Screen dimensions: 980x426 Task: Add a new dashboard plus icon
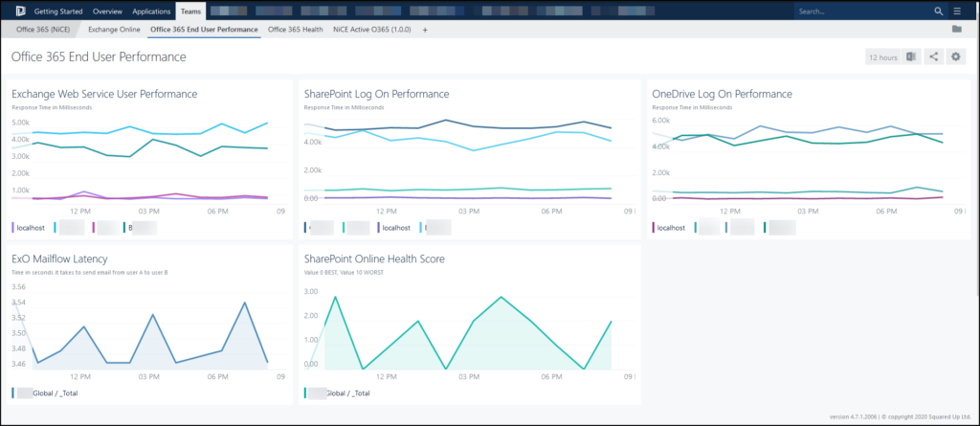coord(425,30)
